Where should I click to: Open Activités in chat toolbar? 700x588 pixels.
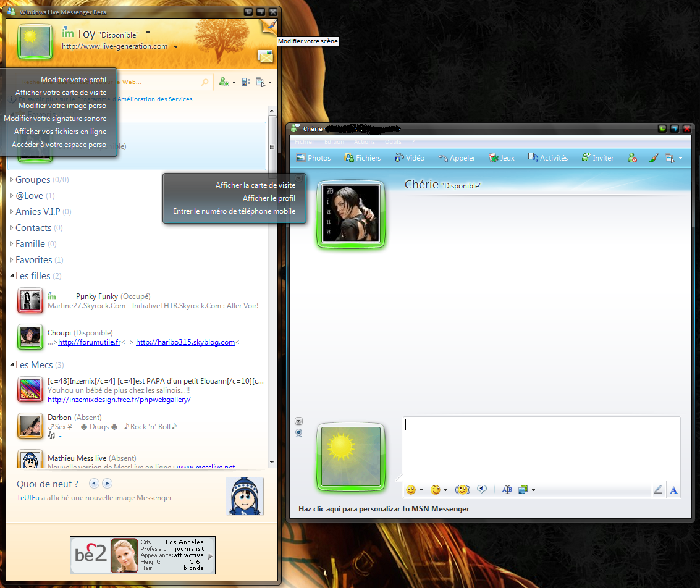548,158
